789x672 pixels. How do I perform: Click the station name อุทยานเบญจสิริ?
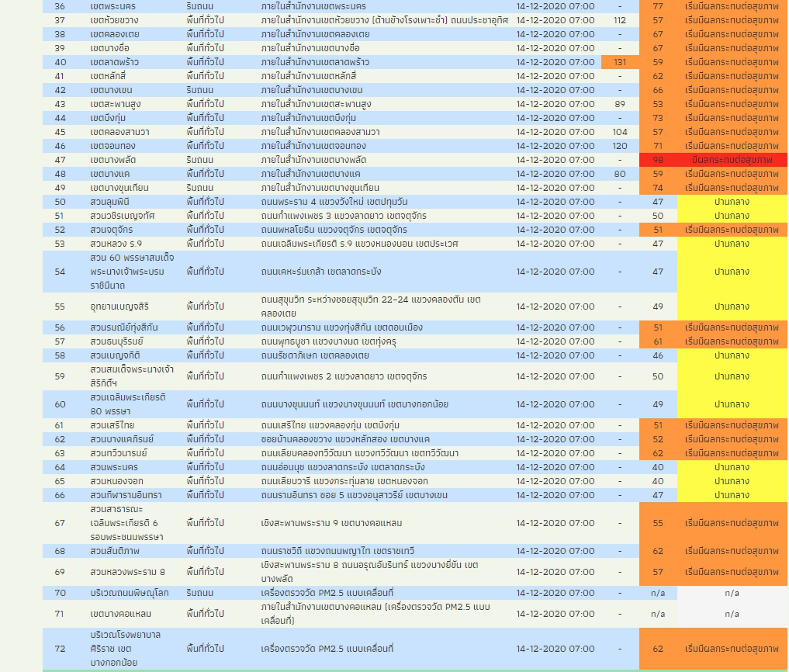click(x=119, y=307)
